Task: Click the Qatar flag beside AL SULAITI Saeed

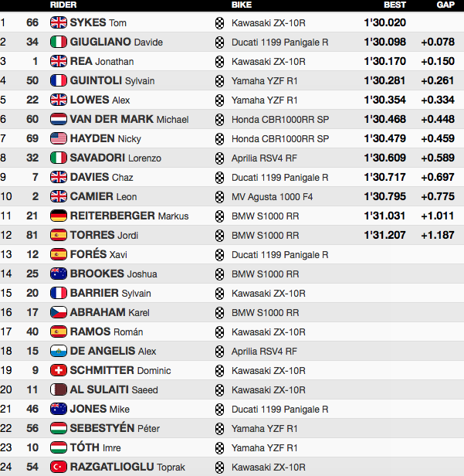Action: [58, 389]
